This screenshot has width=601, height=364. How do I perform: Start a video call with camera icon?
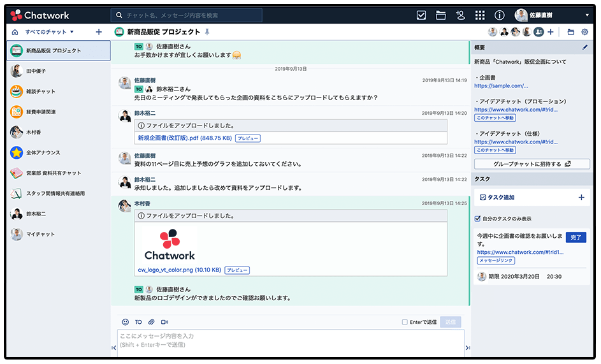click(x=164, y=322)
